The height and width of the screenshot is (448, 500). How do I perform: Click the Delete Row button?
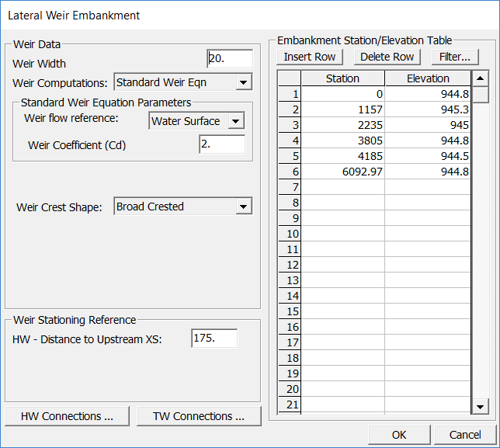point(387,57)
